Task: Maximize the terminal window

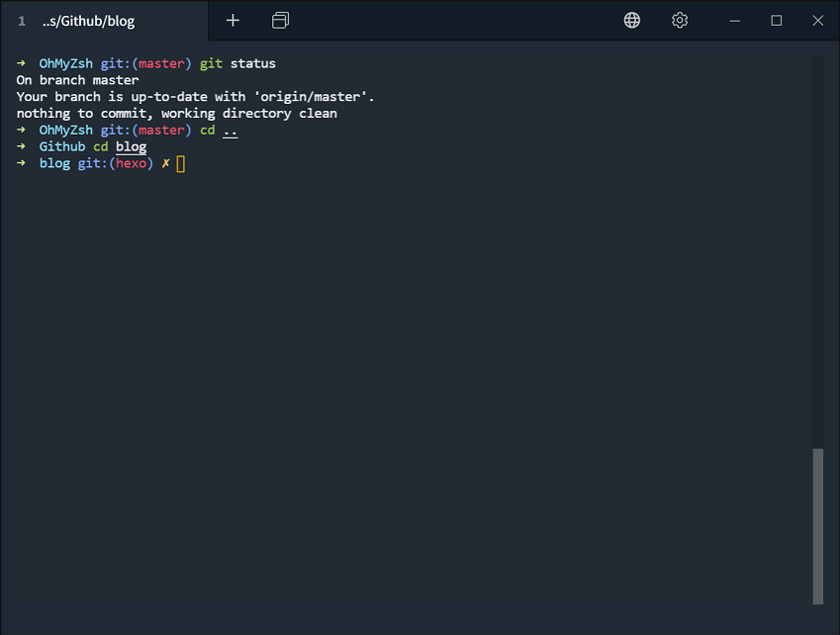Action: 777,21
